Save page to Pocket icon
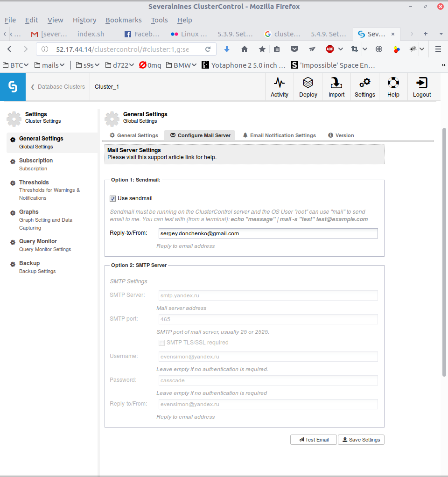This screenshot has height=477, width=448. coord(294,49)
